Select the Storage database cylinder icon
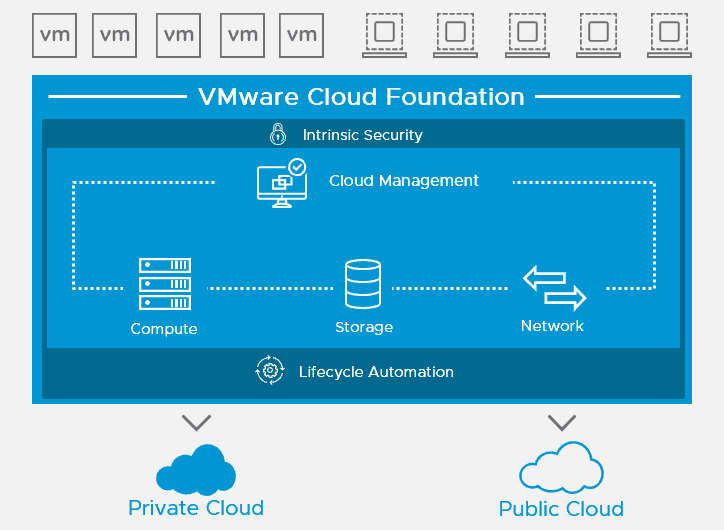 [363, 284]
